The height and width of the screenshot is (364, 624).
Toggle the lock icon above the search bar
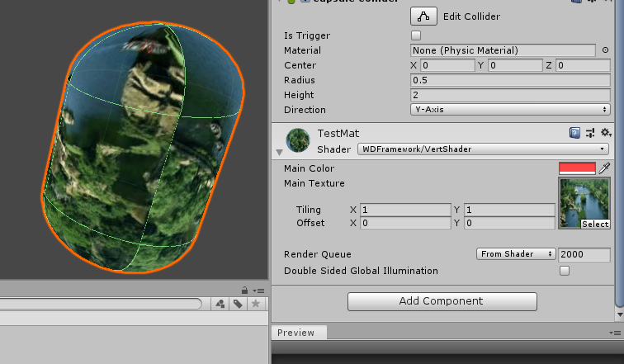click(x=244, y=291)
